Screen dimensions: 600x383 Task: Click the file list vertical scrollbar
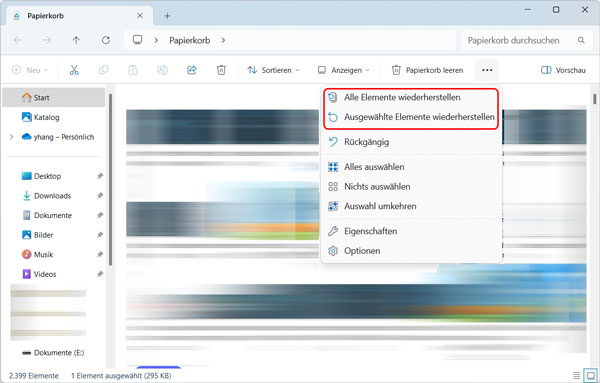tap(595, 99)
